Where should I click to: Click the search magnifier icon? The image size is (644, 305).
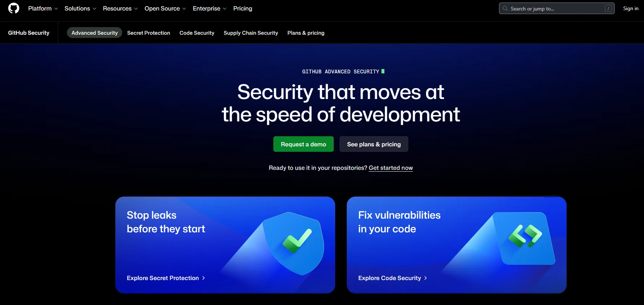point(505,8)
